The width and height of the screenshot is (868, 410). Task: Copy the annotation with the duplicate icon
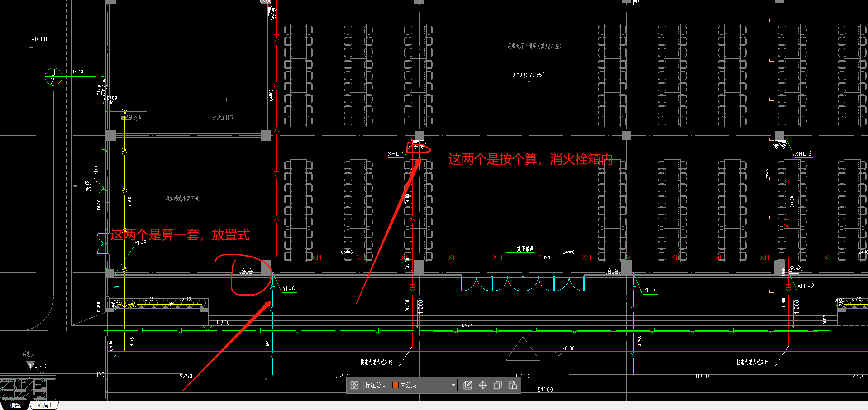click(x=498, y=385)
